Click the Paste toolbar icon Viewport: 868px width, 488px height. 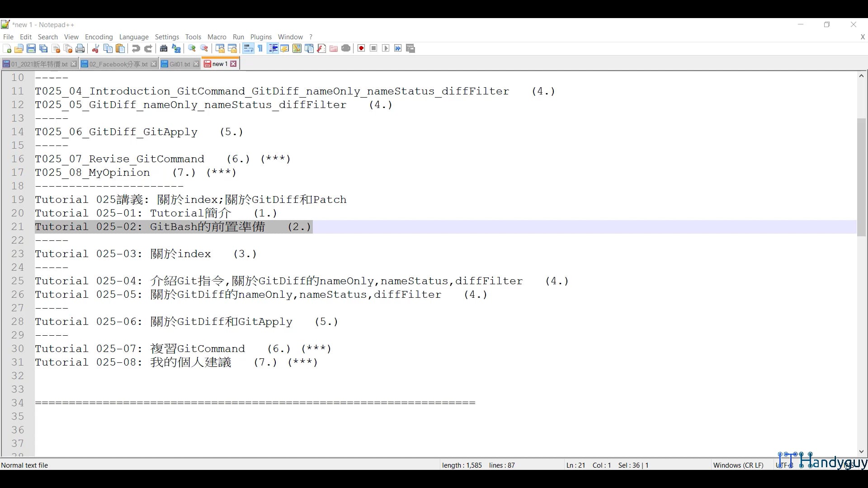click(x=120, y=48)
